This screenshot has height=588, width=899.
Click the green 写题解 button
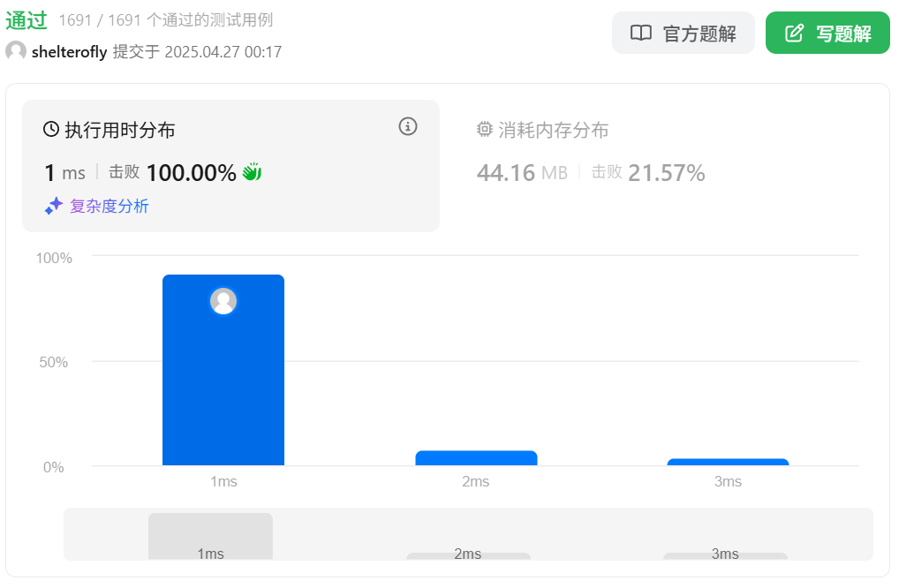point(827,34)
